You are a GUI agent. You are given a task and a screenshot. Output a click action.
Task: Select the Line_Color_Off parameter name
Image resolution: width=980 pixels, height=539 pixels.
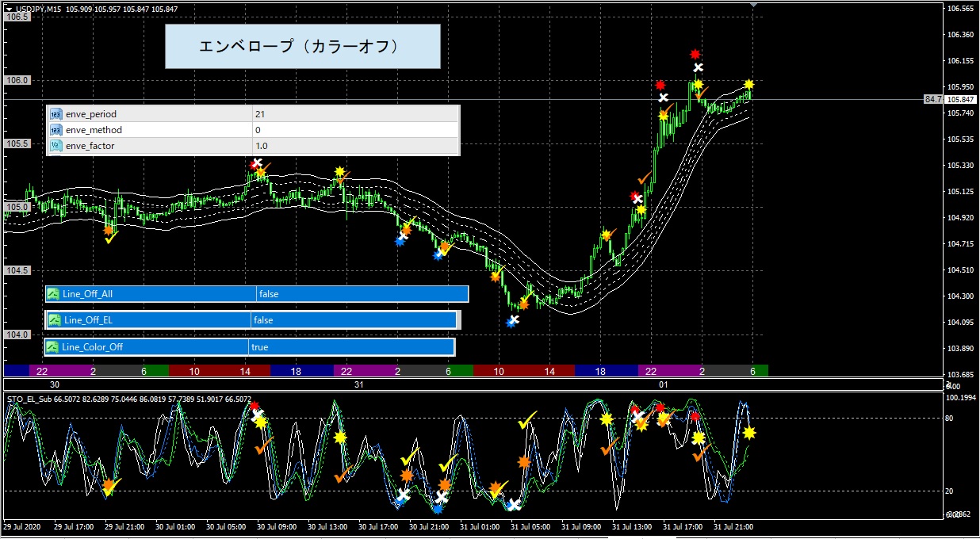[92, 347]
